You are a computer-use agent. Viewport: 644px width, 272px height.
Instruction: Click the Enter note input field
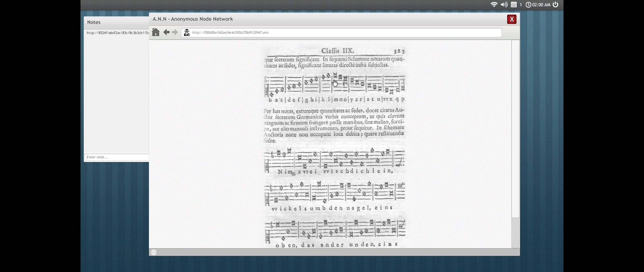click(117, 157)
